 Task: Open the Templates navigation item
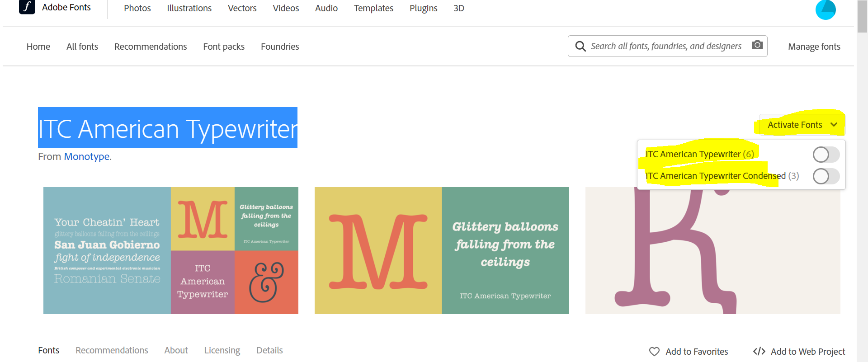pos(373,8)
